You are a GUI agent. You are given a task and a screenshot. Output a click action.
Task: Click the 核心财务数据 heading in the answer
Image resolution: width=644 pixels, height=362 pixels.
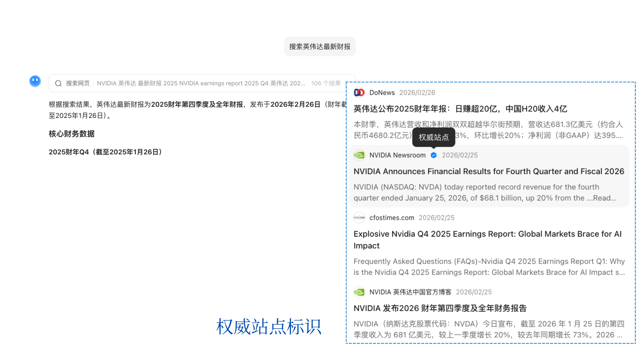coord(71,134)
